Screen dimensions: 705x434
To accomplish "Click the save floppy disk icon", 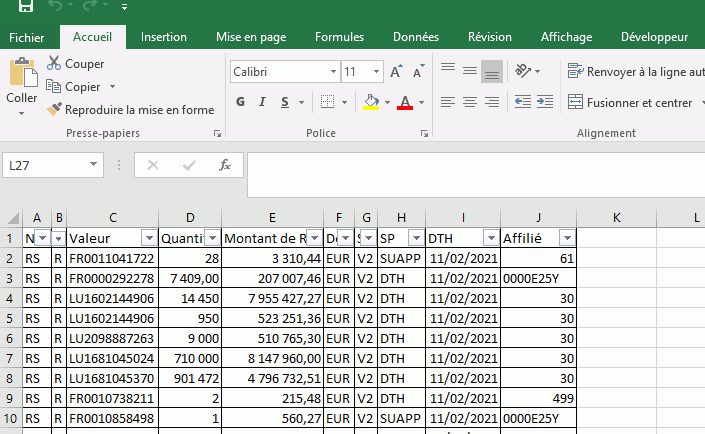I will point(26,7).
